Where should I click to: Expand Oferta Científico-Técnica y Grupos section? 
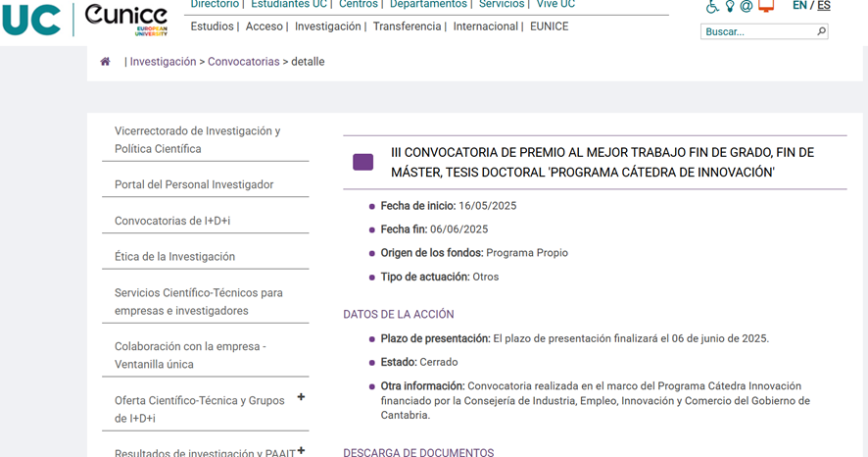(x=301, y=397)
